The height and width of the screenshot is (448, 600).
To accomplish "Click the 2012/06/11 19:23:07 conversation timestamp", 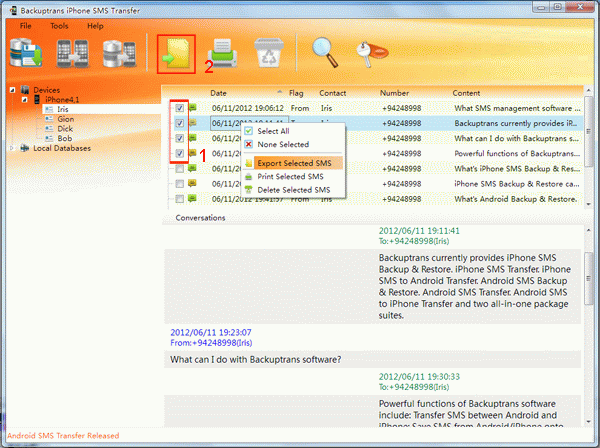I will pyautogui.click(x=211, y=332).
